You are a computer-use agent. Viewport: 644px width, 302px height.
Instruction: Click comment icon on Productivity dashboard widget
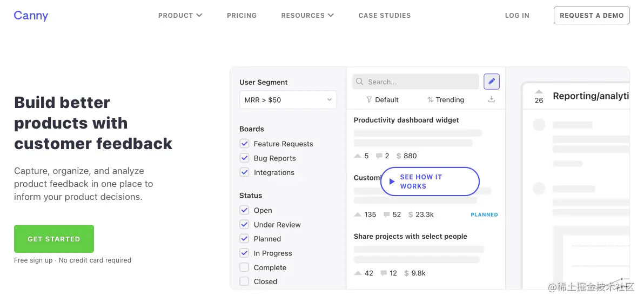(379, 156)
